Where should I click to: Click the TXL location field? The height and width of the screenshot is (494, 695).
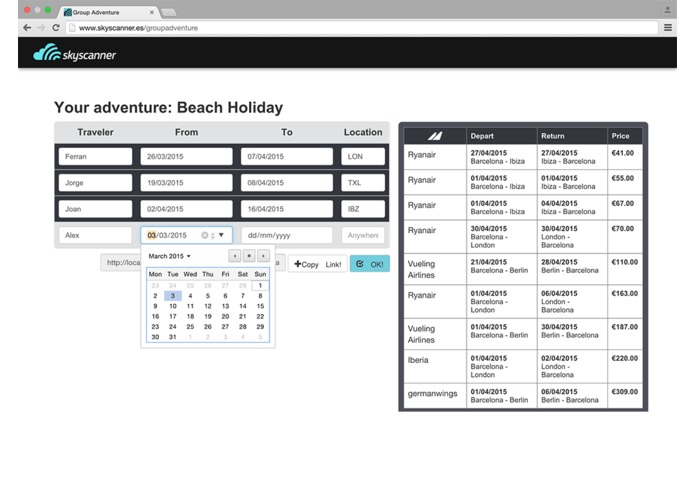pos(363,183)
